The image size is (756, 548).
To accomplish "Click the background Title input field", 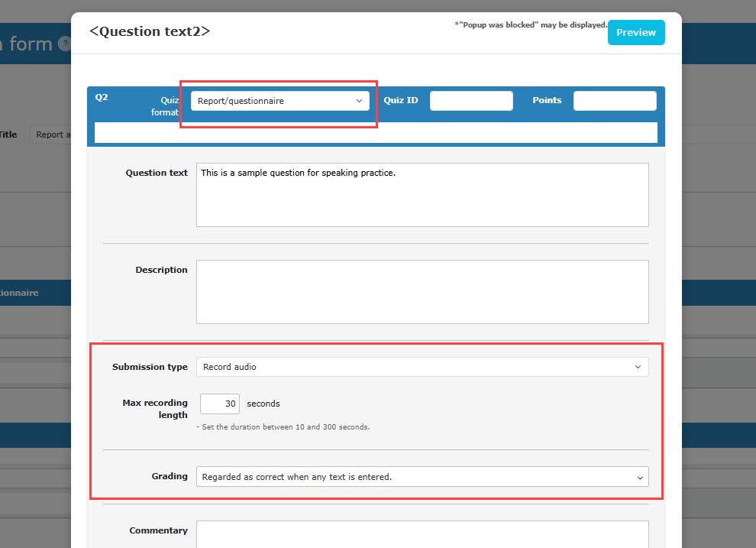I will 50,135.
